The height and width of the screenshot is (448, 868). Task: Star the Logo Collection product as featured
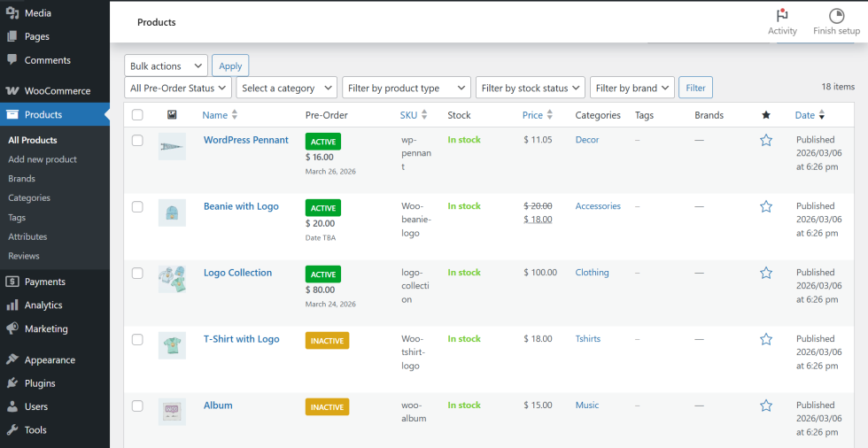[x=766, y=273]
